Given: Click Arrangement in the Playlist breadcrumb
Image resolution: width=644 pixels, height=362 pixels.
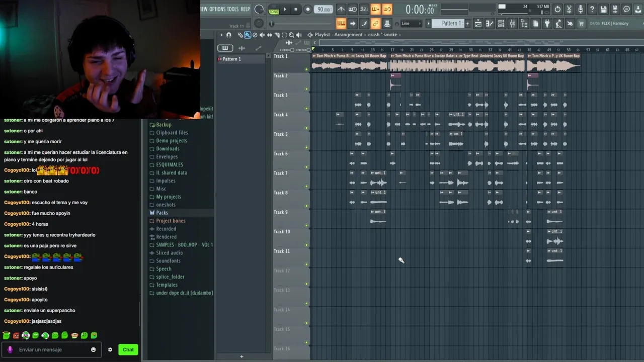Looking at the screenshot, I should tap(348, 35).
